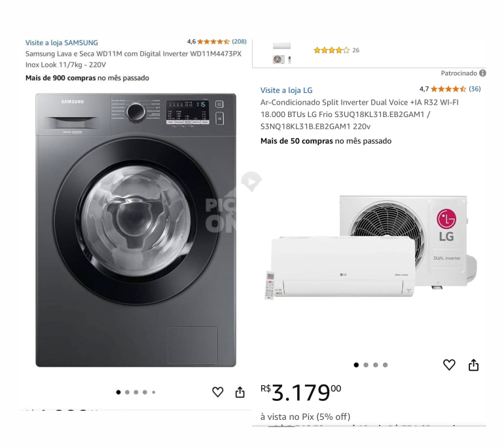Viewport: 504px width, 448px height.
Task: Select the second image dot for the Samsung washer
Action: pyautogui.click(x=127, y=392)
